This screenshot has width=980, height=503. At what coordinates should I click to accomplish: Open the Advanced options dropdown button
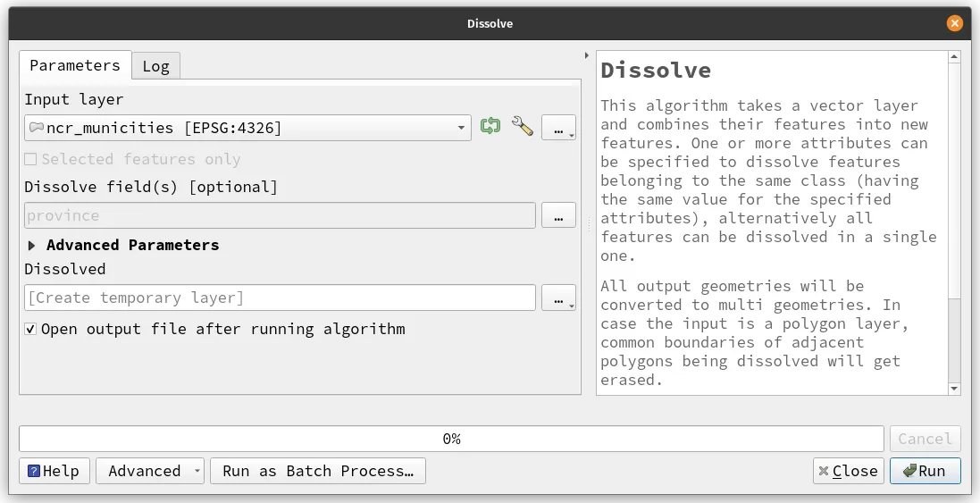(x=150, y=471)
